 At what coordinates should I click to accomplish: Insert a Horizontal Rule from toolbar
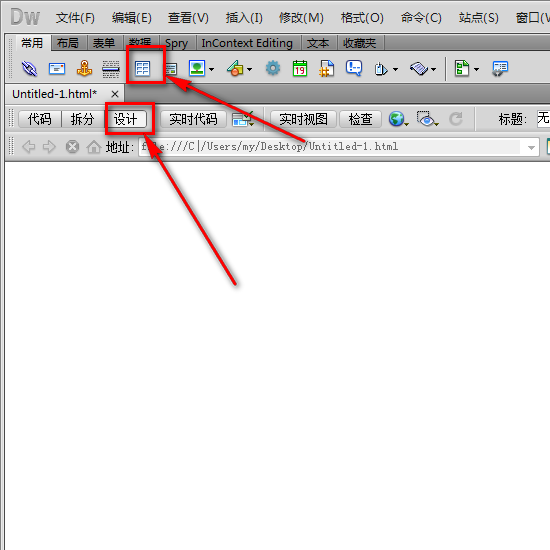click(x=111, y=69)
